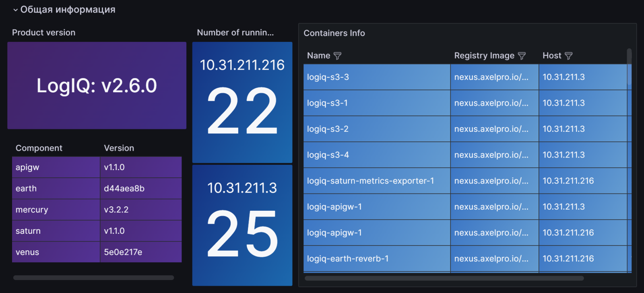Open the Containers Info panel title
644x293 pixels.
[334, 33]
